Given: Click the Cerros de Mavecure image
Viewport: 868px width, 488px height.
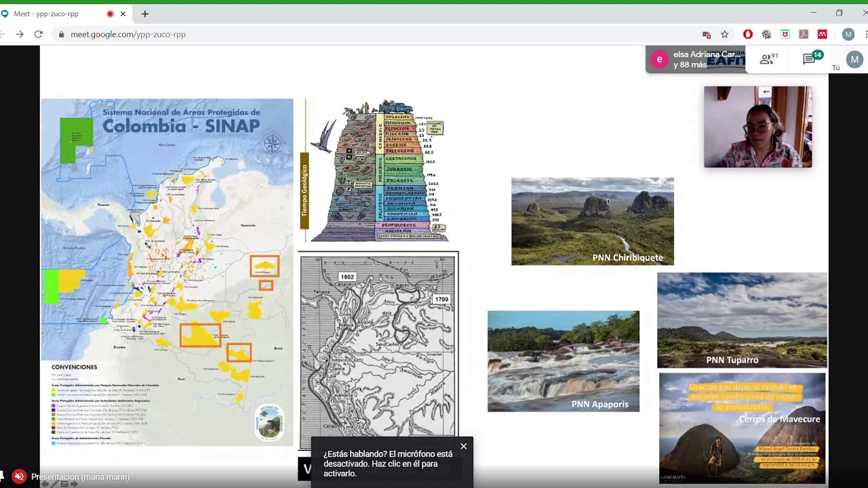Looking at the screenshot, I should coord(742,428).
